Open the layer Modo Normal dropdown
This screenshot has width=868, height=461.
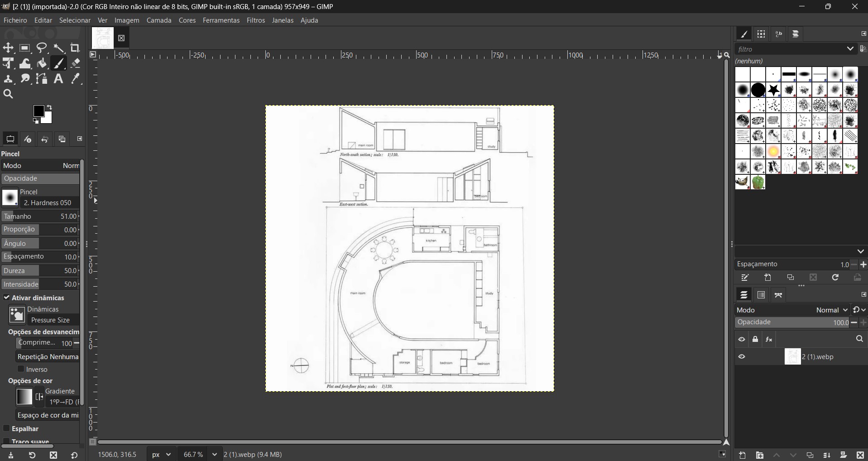831,310
